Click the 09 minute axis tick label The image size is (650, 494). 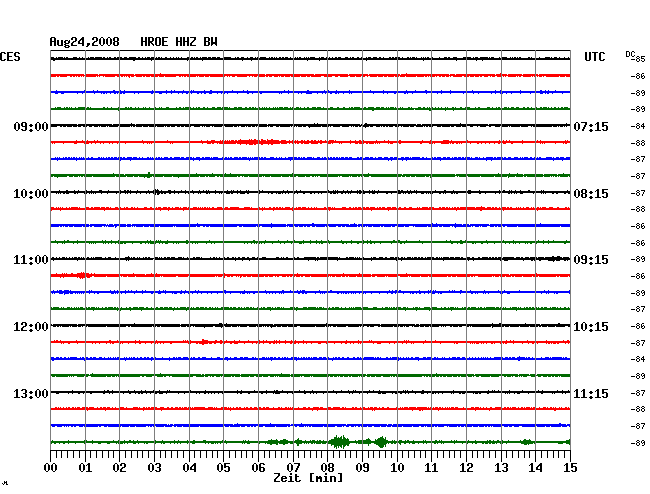[x=362, y=468]
